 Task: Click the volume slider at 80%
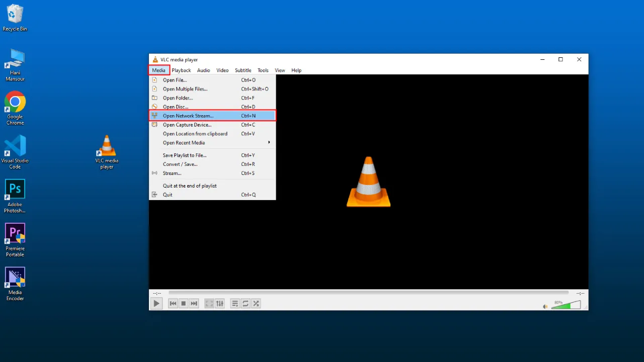[x=566, y=305]
